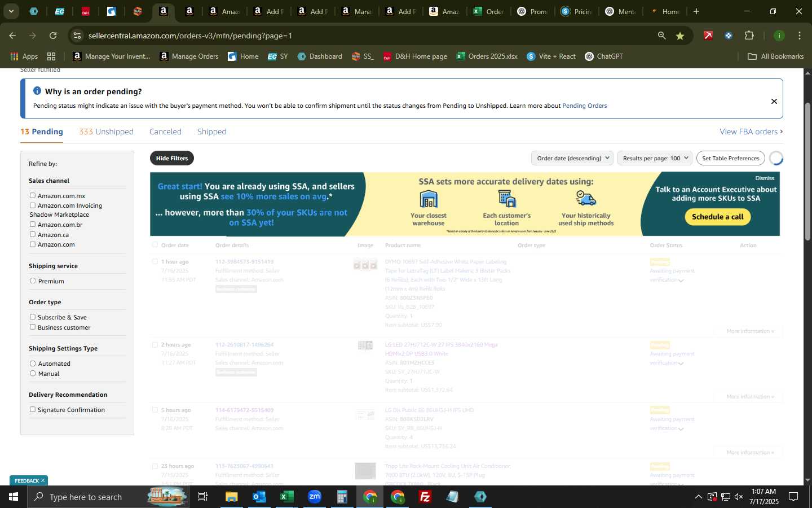Image resolution: width=812 pixels, height=508 pixels.
Task: Click the red arrow extension icon
Action: point(708,36)
